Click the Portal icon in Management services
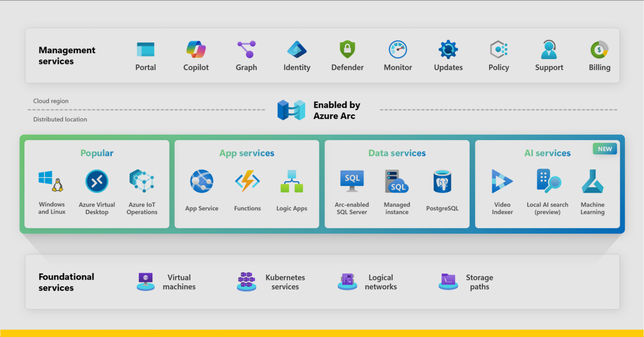This screenshot has width=644, height=337. point(146,50)
